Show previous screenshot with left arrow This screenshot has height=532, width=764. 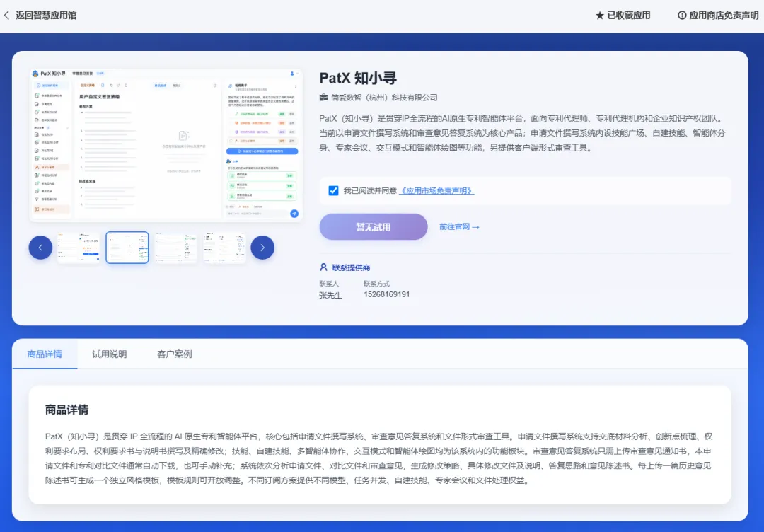click(40, 248)
